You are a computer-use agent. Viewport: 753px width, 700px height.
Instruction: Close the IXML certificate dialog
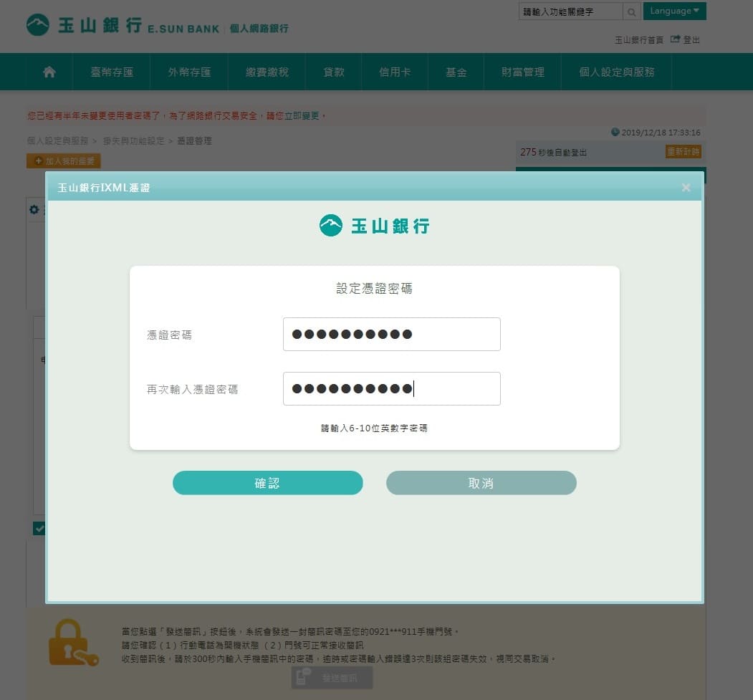[x=686, y=188]
